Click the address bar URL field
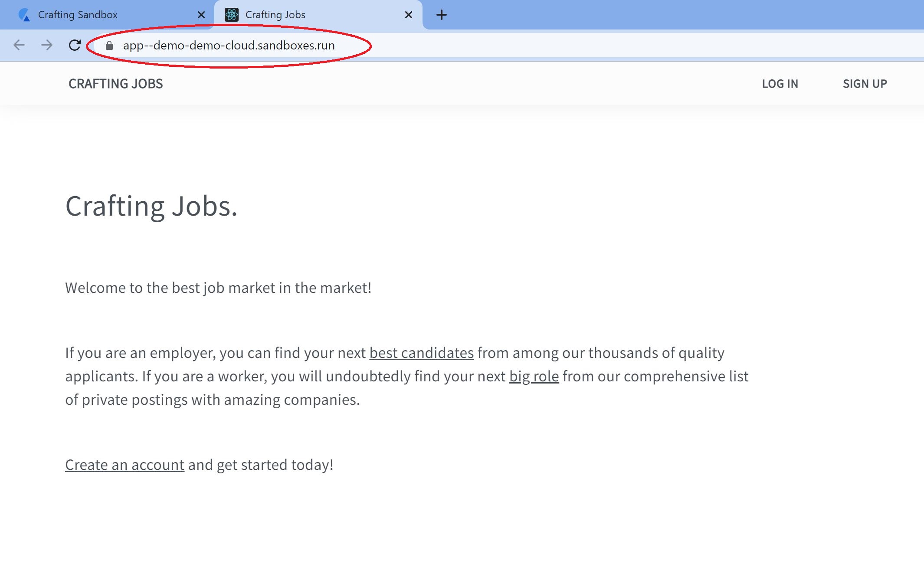924x564 pixels. (x=229, y=46)
